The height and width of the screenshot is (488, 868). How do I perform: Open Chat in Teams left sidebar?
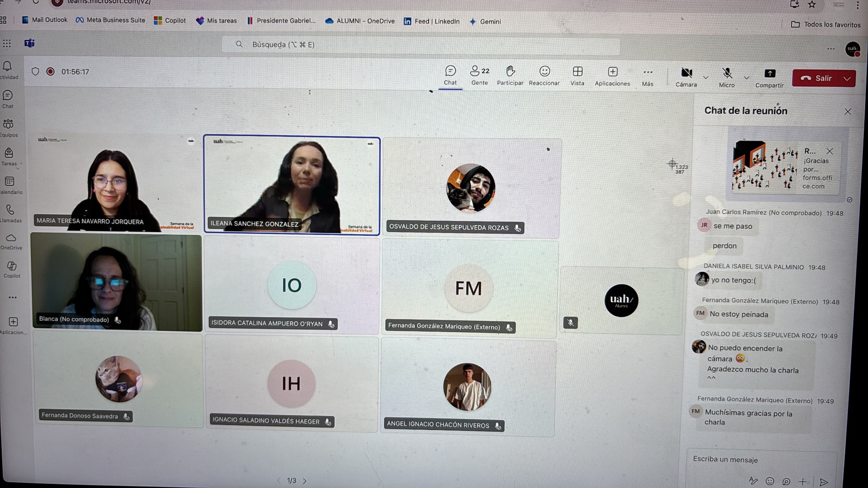pyautogui.click(x=8, y=99)
